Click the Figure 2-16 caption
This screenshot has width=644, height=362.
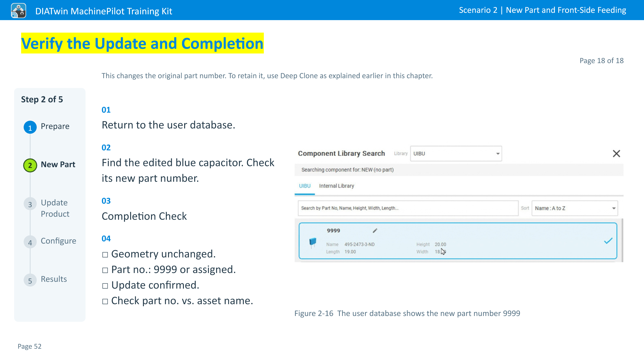point(407,313)
